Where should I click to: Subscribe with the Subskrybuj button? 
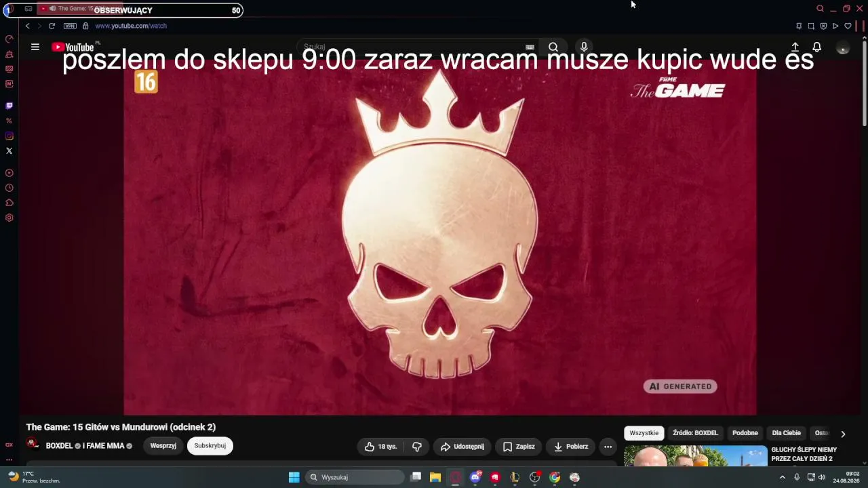point(210,445)
